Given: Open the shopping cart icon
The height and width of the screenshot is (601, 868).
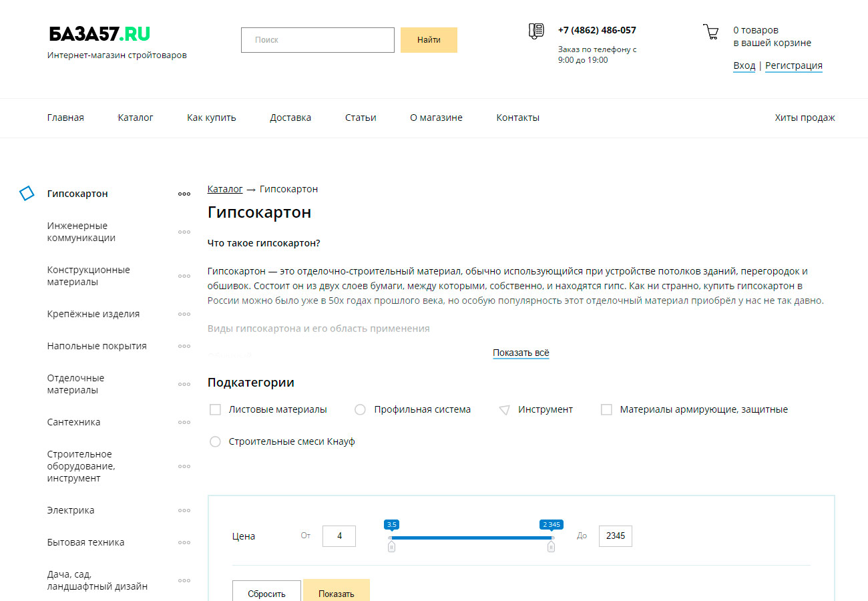Looking at the screenshot, I should (x=710, y=31).
